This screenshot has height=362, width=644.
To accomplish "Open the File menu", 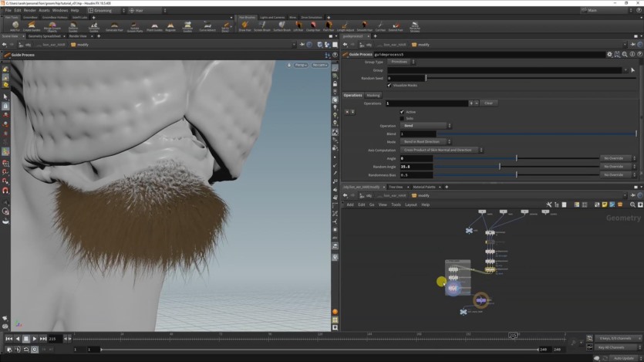I will click(8, 10).
